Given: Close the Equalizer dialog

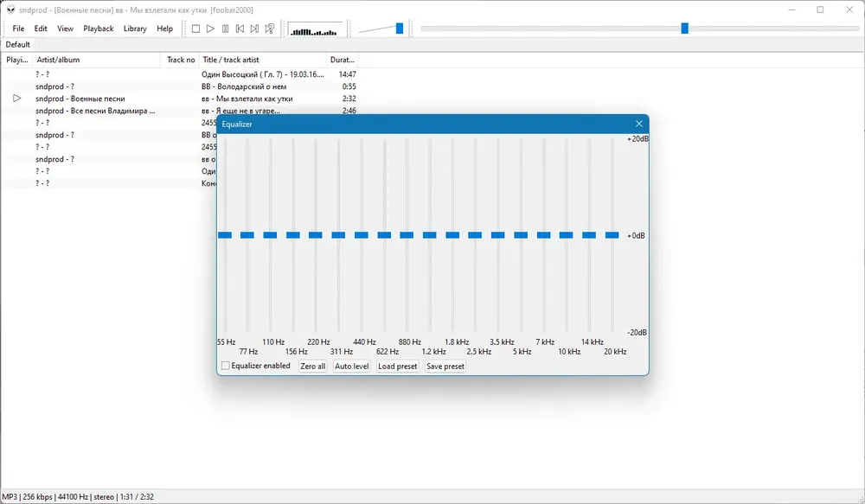Looking at the screenshot, I should [639, 124].
